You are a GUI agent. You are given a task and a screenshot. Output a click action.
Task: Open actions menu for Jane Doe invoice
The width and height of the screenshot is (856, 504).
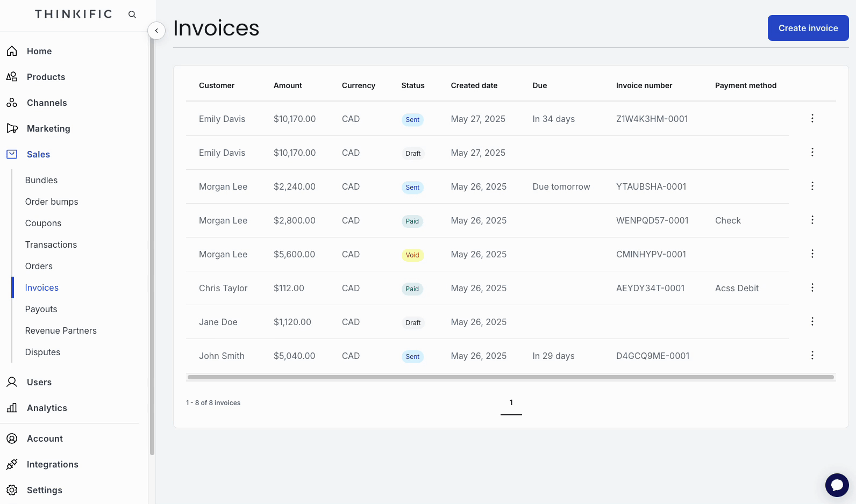coord(812,321)
